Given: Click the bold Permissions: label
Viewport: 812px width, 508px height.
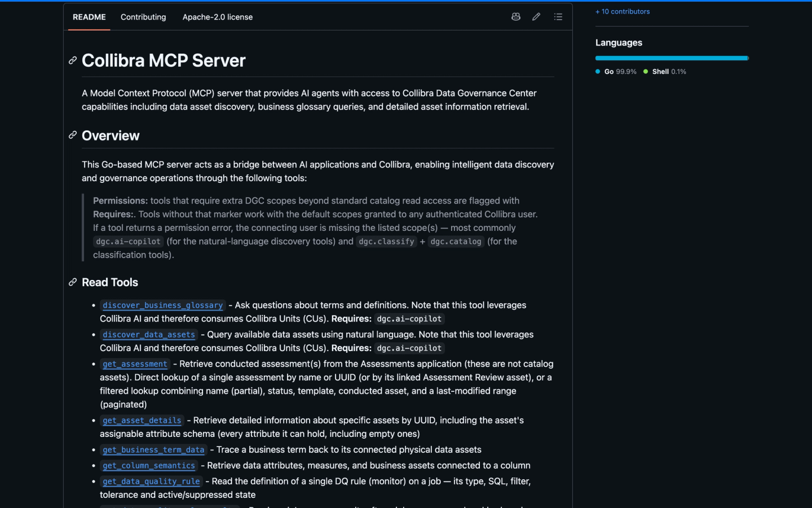Looking at the screenshot, I should pos(121,201).
